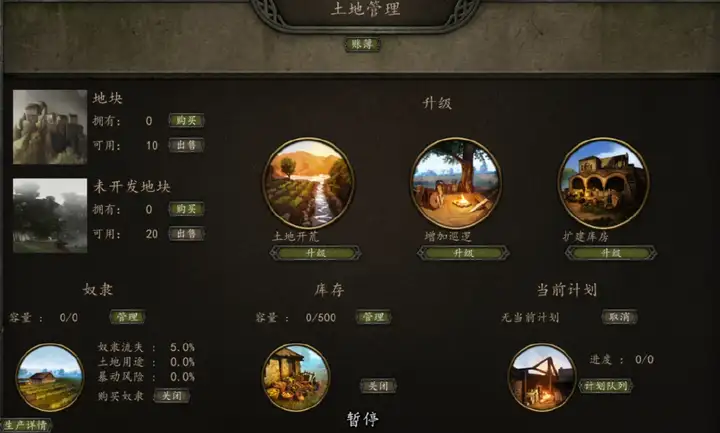The width and height of the screenshot is (720, 433).
Task: Click 购买 for 未开发地块
Action: (x=186, y=209)
